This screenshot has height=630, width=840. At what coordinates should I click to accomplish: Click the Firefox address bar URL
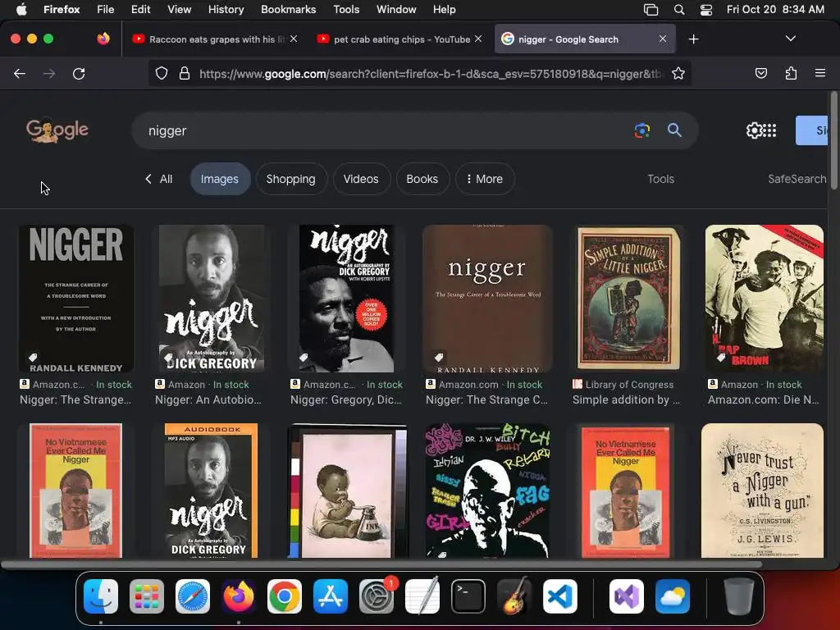coord(430,73)
